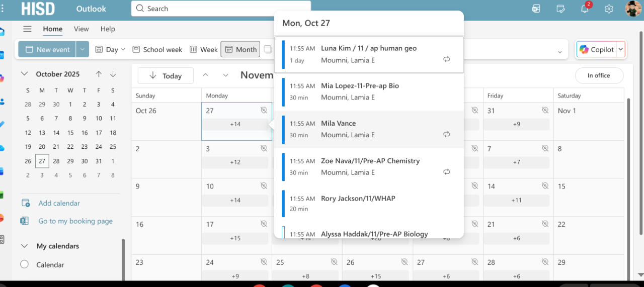Click the Today button
644x287 pixels.
point(166,76)
